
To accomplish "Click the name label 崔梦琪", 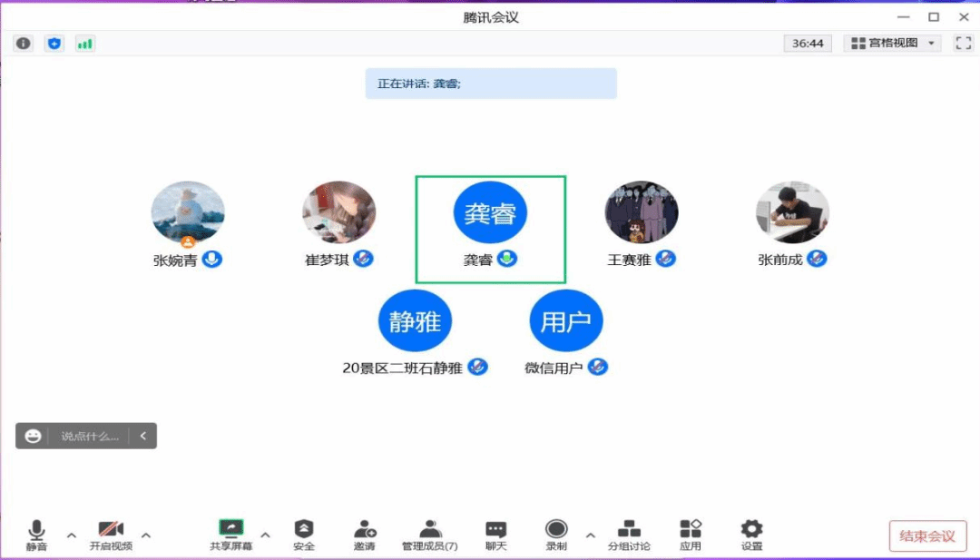I will [327, 260].
